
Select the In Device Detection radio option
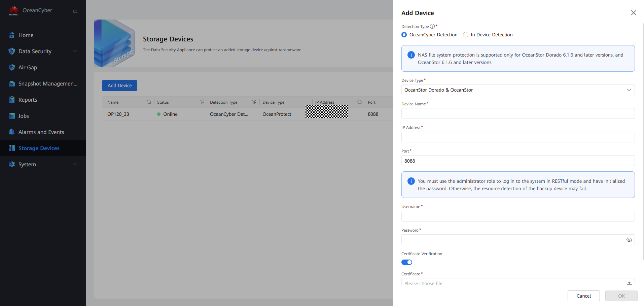point(466,35)
